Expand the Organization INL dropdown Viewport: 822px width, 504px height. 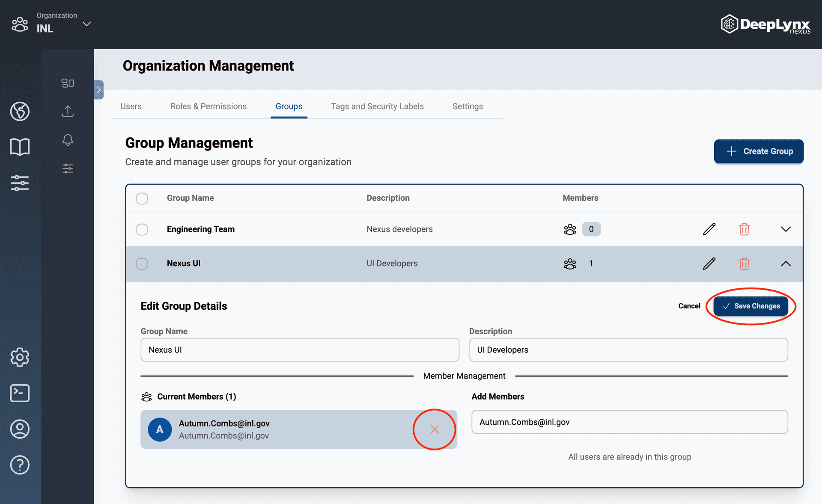[x=86, y=24]
